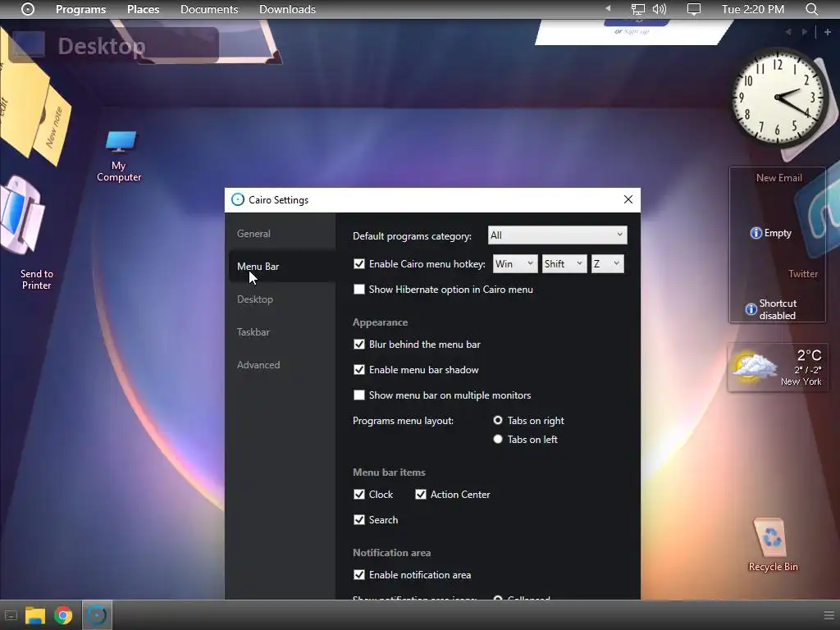The height and width of the screenshot is (630, 840).
Task: Go to previous desktop arrow
Action: (788, 32)
